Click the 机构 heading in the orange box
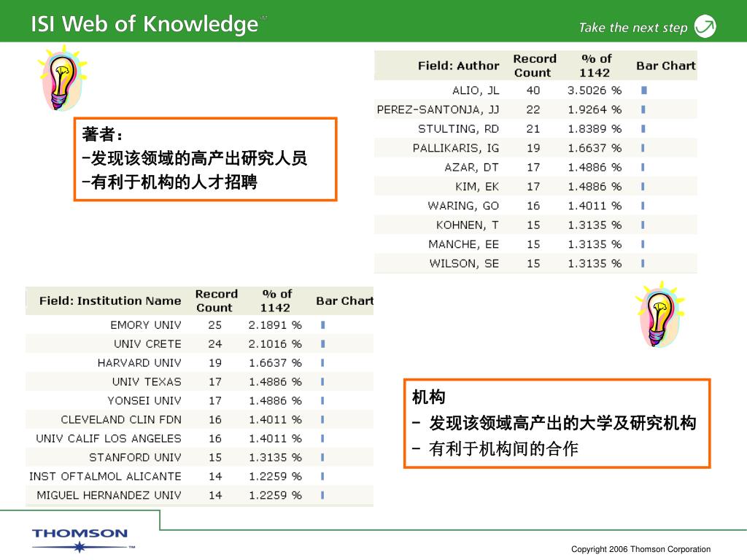The width and height of the screenshot is (747, 560). (x=429, y=397)
